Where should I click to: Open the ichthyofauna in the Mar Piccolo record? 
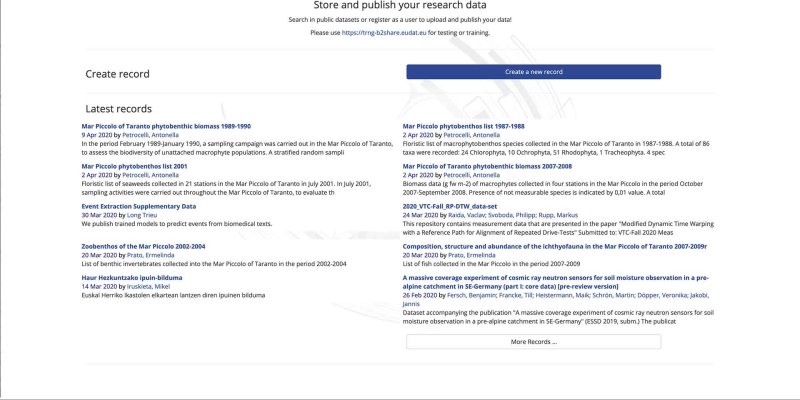coord(555,246)
